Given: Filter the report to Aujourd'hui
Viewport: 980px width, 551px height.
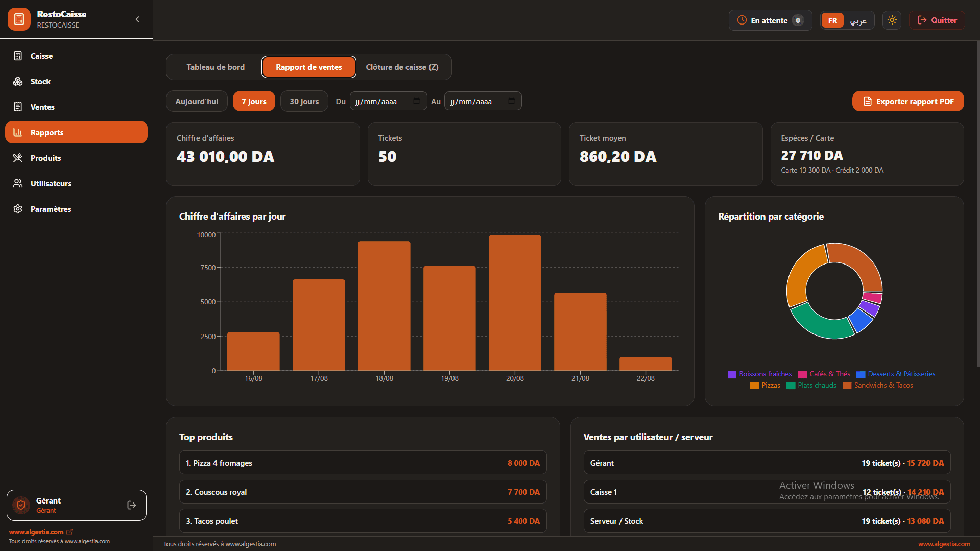Looking at the screenshot, I should tap(197, 101).
